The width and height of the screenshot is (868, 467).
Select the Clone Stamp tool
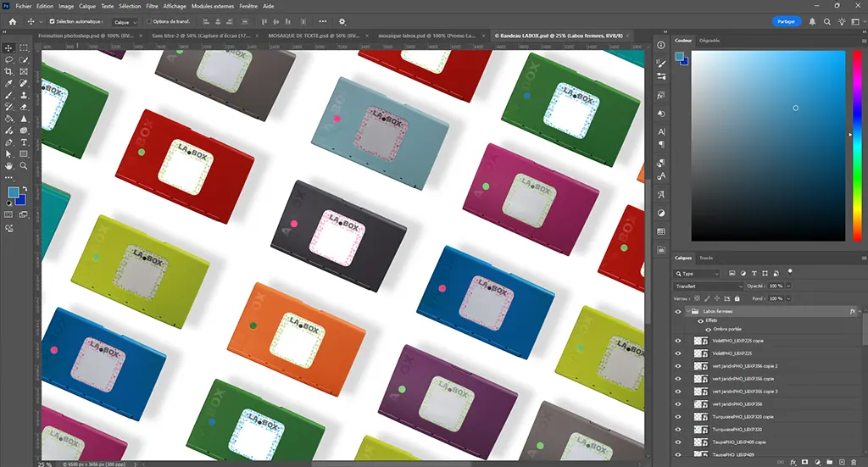24,95
